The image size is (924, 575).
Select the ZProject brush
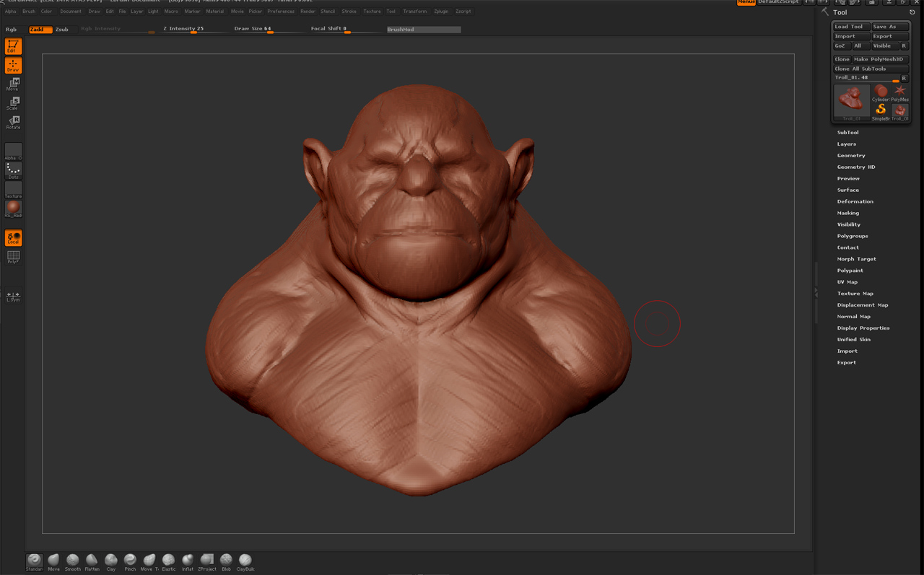(x=206, y=562)
